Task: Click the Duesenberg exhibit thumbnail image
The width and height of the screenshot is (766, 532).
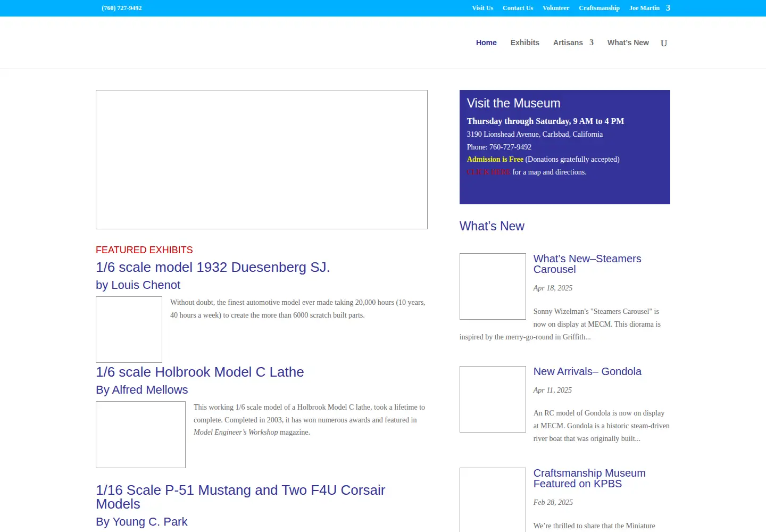Action: 129,329
